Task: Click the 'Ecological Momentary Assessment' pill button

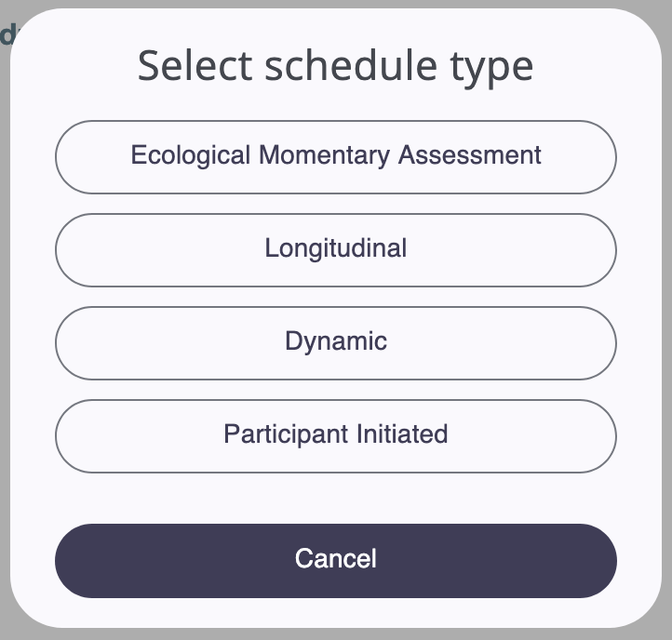Action: click(336, 157)
